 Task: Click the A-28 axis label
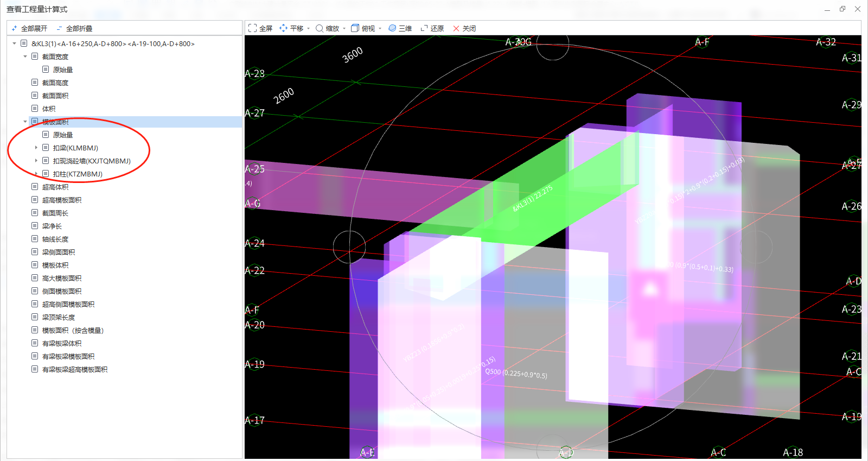point(255,73)
